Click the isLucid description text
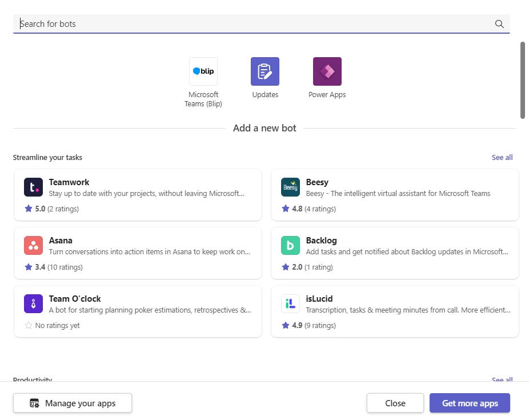Viewport: 529px width, 420px height. (x=408, y=310)
